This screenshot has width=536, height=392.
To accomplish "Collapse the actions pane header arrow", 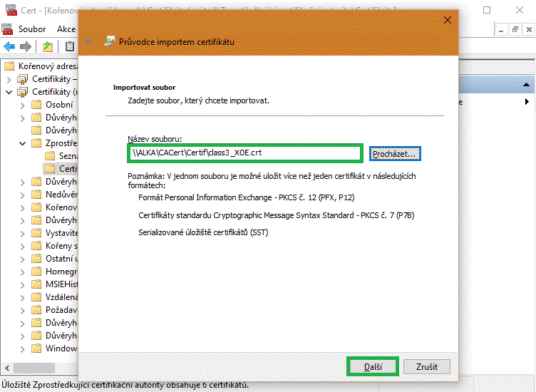I will (526, 102).
